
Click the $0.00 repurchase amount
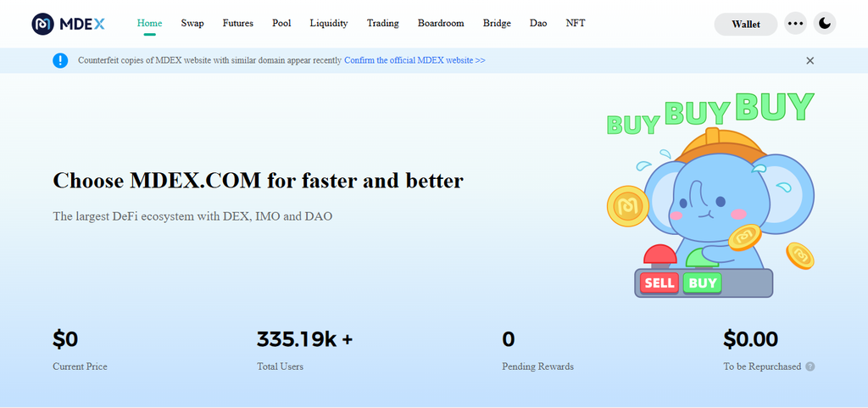coord(751,339)
